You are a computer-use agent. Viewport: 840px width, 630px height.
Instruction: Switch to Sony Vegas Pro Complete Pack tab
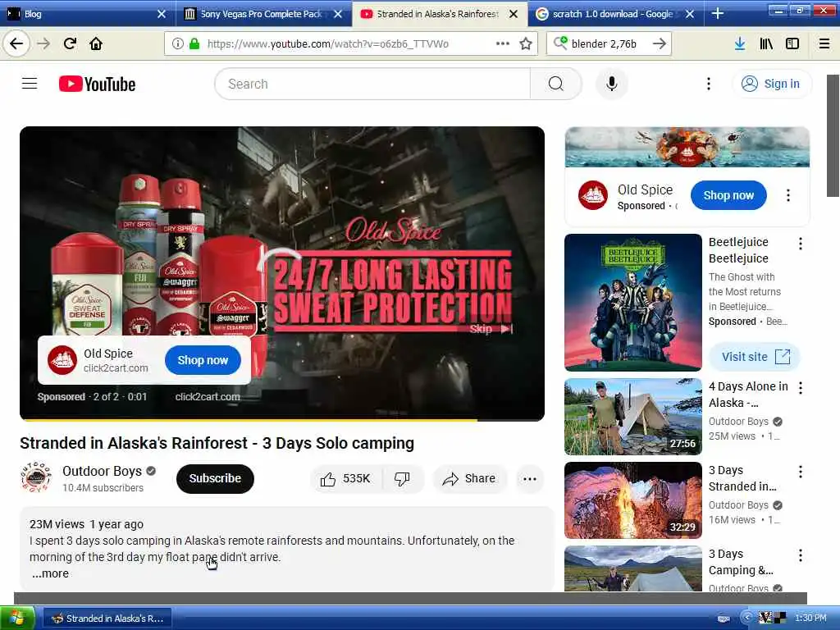263,14
